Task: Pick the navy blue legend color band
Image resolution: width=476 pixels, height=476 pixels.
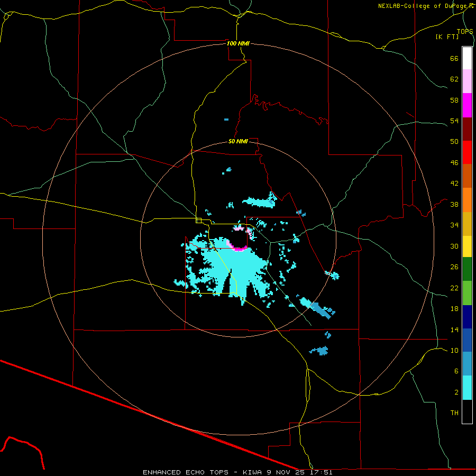Action: [467, 317]
